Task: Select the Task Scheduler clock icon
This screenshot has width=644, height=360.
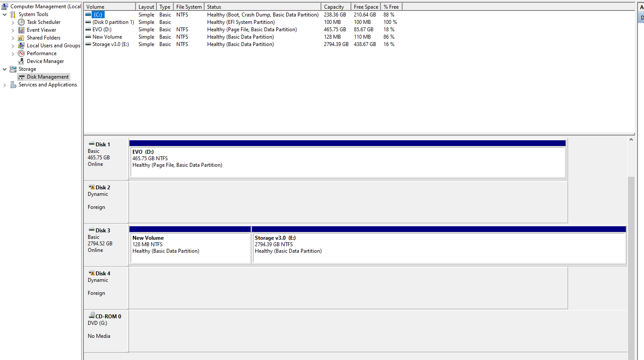Action: point(21,22)
